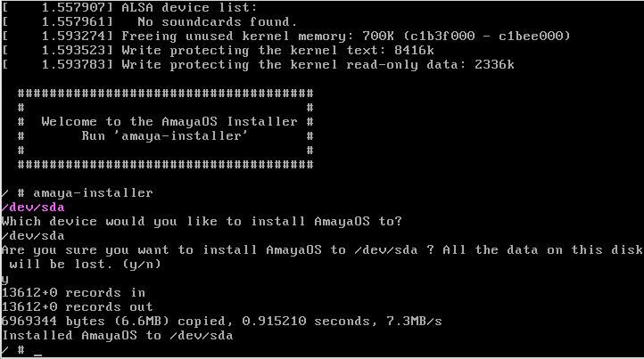The width and height of the screenshot is (644, 359).
Task: Click the 'ALSA device list' kernel message
Action: (189, 7)
